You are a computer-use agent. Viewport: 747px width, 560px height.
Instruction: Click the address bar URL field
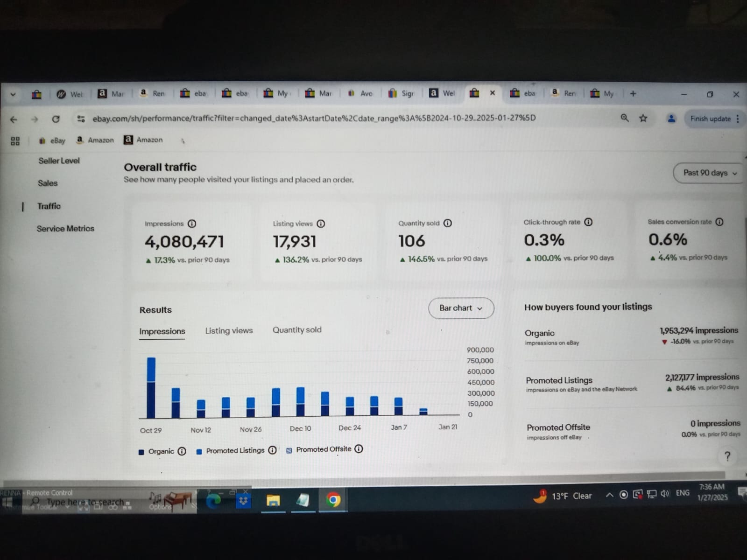(314, 118)
